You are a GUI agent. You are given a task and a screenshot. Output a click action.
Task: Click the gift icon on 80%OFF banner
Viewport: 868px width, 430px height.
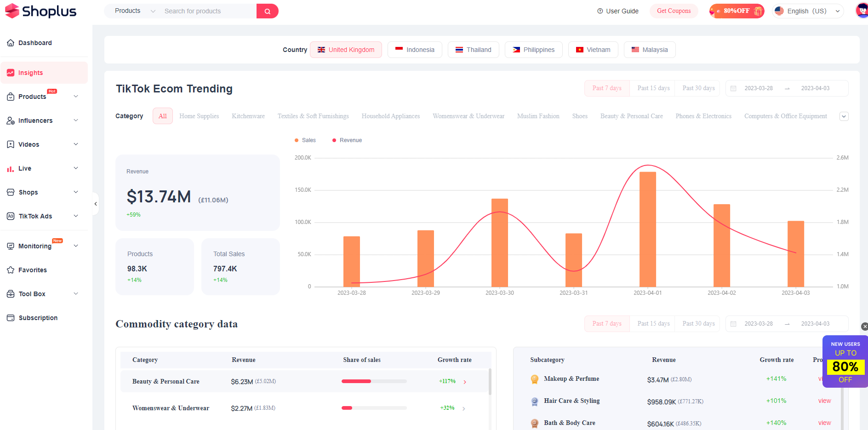(758, 11)
